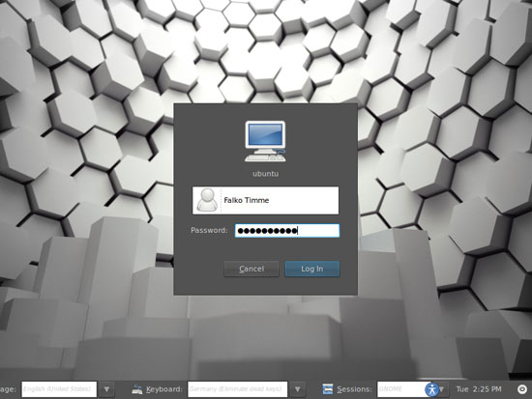The width and height of the screenshot is (532, 399).
Task: Click the English (United States) language field
Action: (x=59, y=389)
